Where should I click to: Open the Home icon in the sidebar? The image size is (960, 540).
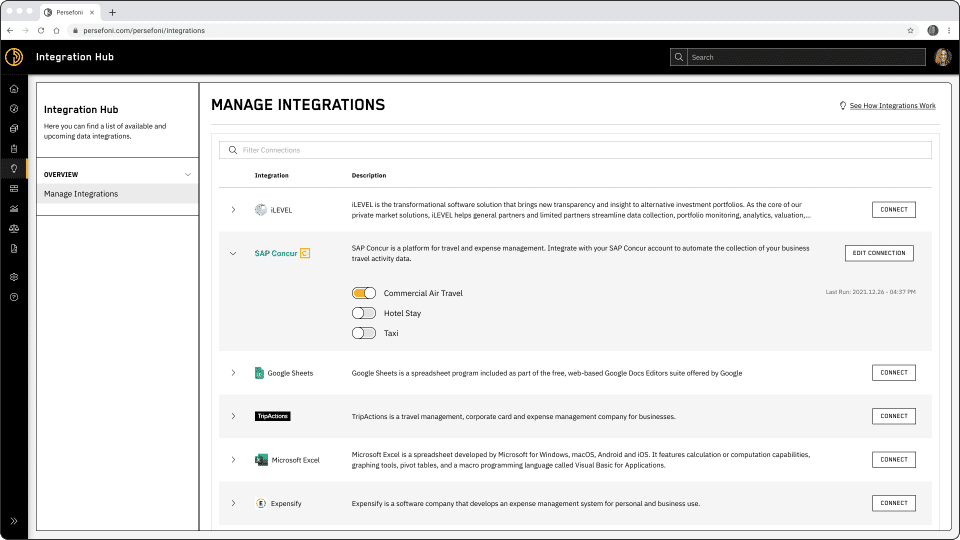14,89
